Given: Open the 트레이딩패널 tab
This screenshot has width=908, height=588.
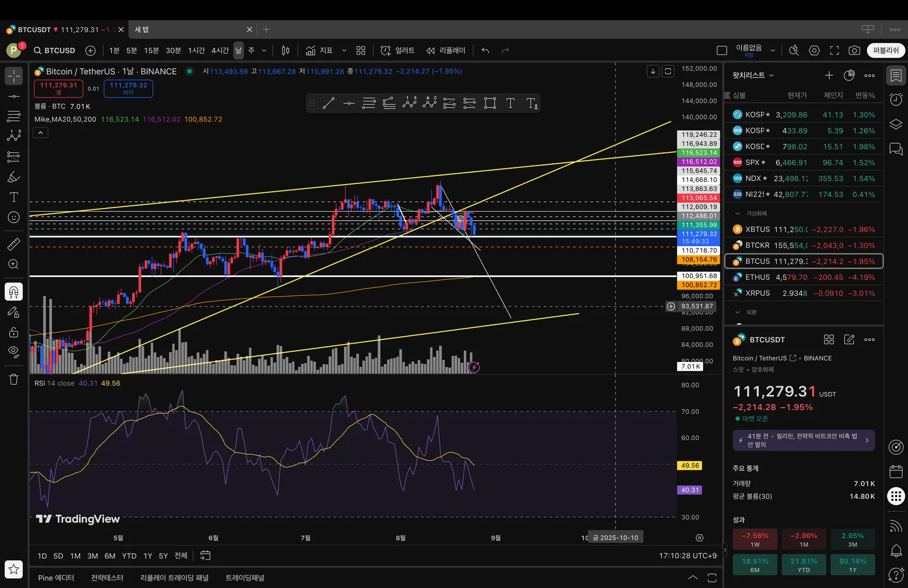Looking at the screenshot, I should pos(245,578).
